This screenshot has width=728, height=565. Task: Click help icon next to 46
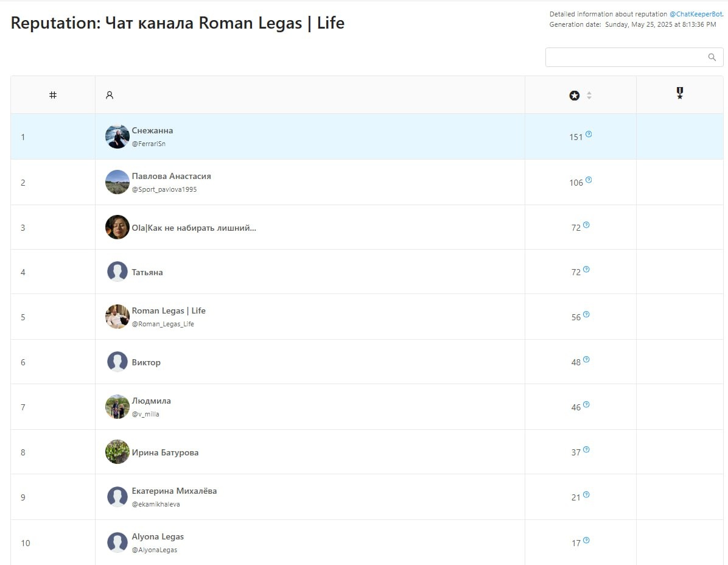pos(586,404)
